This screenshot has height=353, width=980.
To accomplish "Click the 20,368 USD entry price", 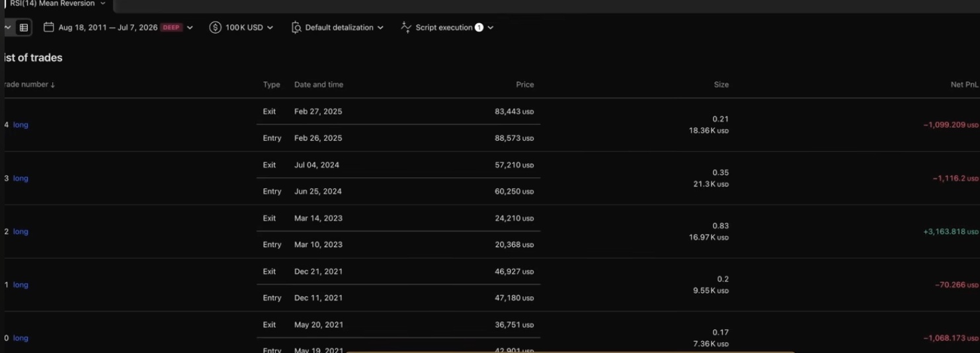I will click(514, 245).
